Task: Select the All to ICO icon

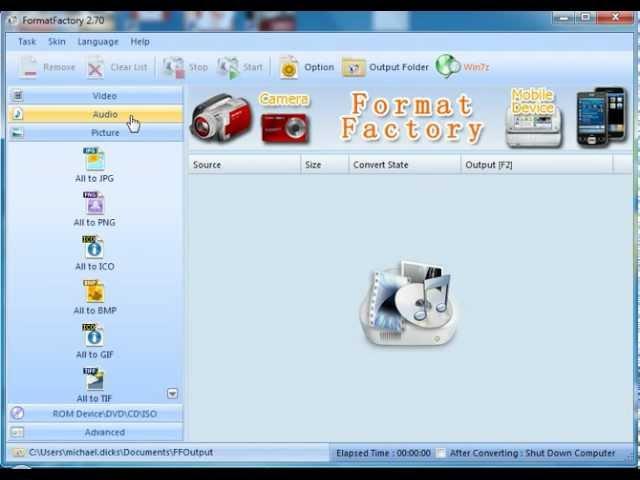Action: coord(93,247)
